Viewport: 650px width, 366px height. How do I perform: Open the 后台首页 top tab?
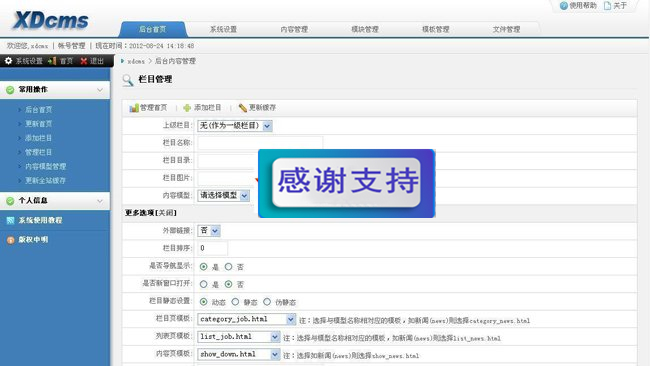tap(153, 29)
